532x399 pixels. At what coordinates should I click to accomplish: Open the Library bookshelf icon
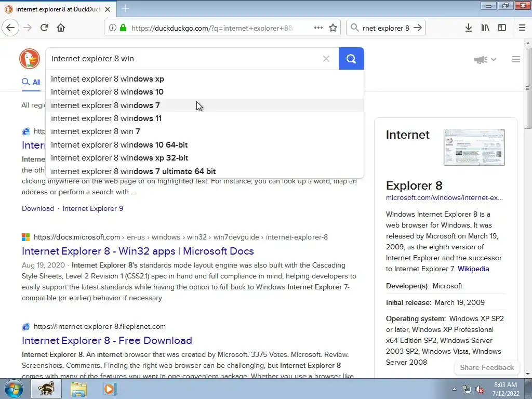485,28
